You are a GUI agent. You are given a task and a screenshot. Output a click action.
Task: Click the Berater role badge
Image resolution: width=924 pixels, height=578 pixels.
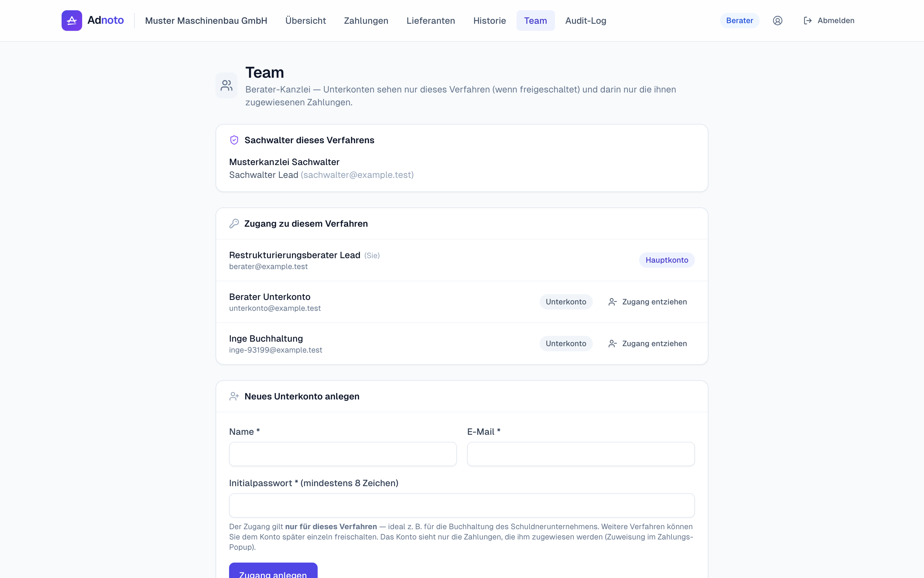click(740, 21)
